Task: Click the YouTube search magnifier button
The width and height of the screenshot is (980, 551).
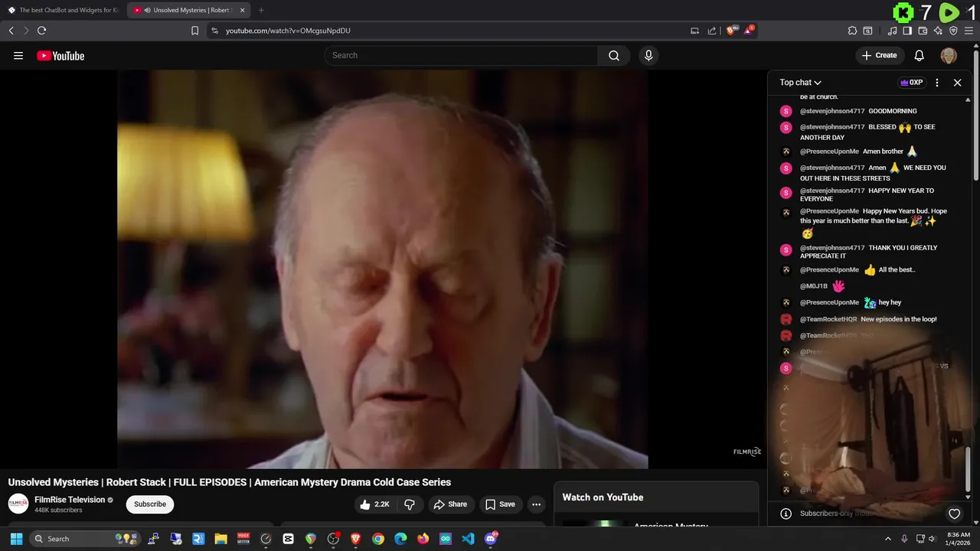Action: pos(614,55)
